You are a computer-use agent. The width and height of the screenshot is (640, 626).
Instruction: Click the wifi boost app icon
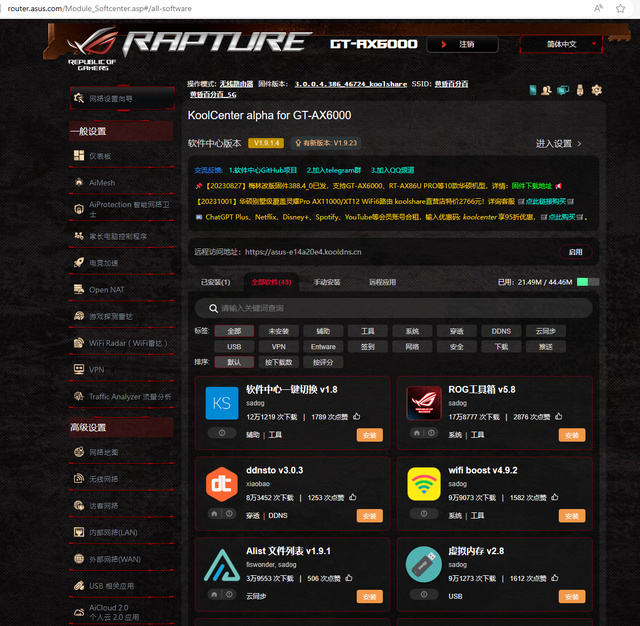[424, 484]
